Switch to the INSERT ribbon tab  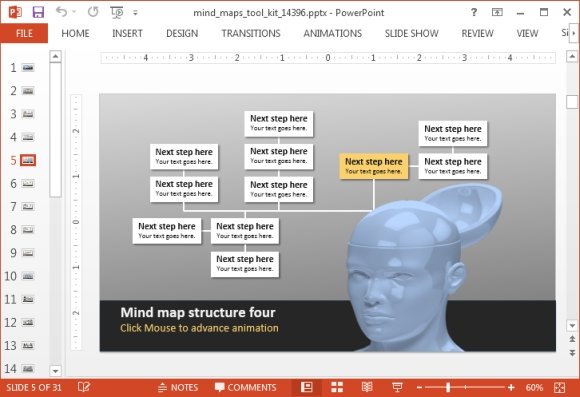pos(127,33)
